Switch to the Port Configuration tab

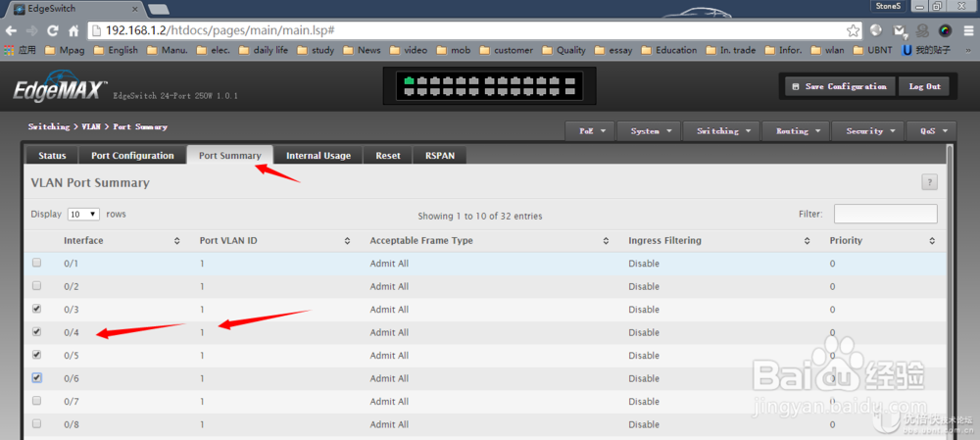[132, 156]
